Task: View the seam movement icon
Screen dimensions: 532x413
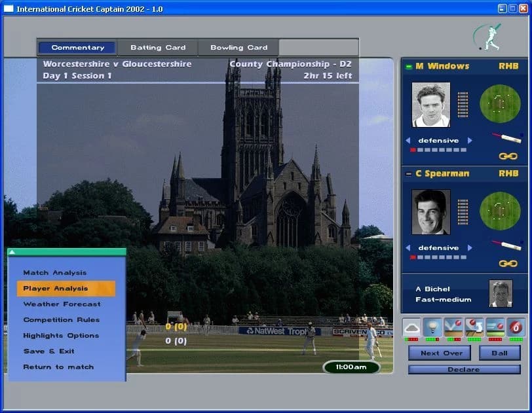Action: pyautogui.click(x=496, y=327)
